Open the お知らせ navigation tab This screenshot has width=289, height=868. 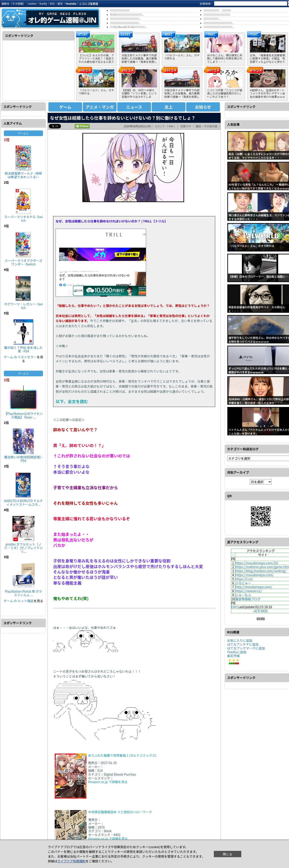coord(203,107)
